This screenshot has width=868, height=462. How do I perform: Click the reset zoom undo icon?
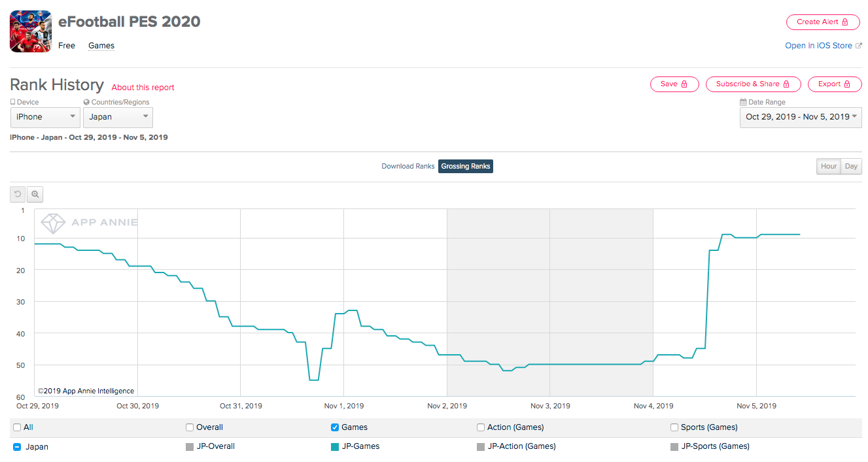pyautogui.click(x=18, y=194)
